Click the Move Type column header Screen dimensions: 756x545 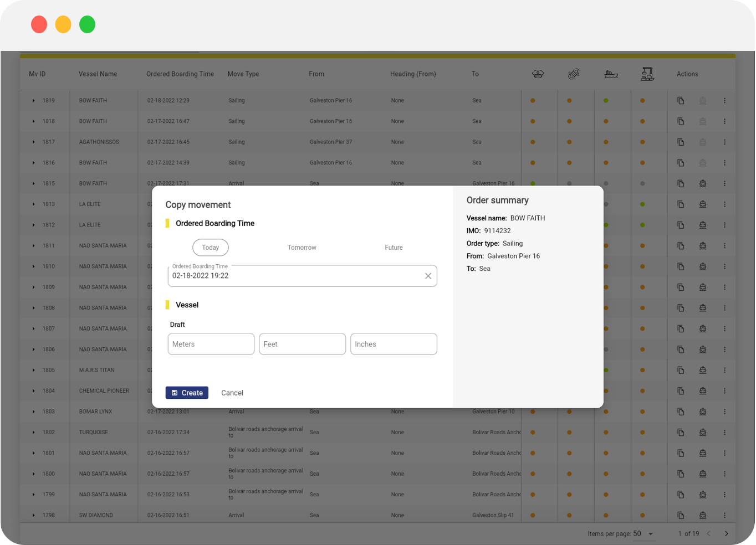(x=243, y=74)
